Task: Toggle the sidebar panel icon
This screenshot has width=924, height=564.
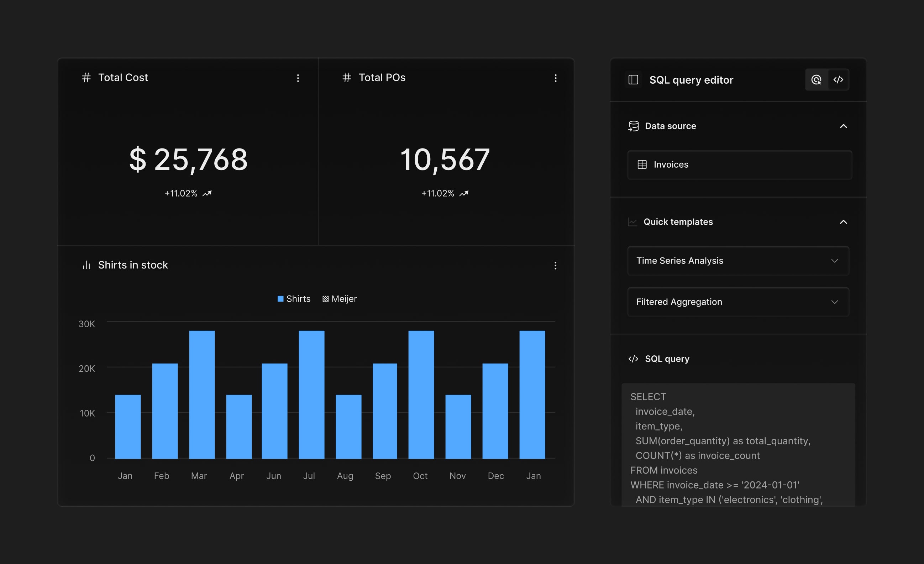Action: 633,79
